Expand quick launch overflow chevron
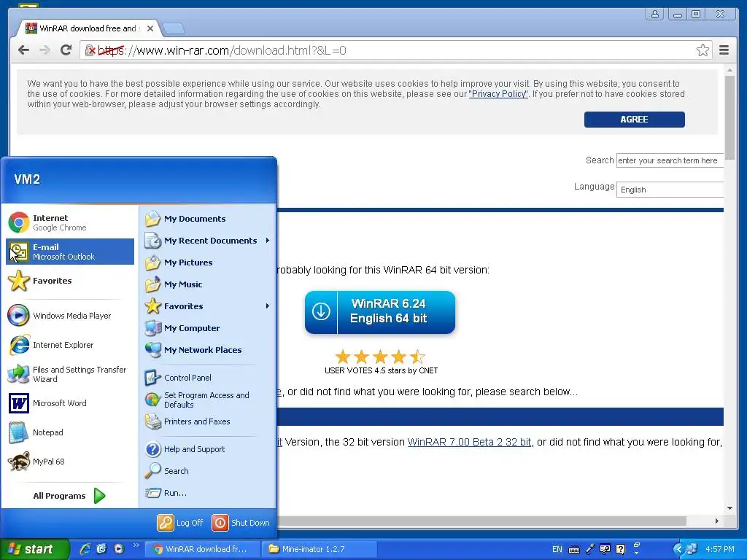 tap(136, 545)
